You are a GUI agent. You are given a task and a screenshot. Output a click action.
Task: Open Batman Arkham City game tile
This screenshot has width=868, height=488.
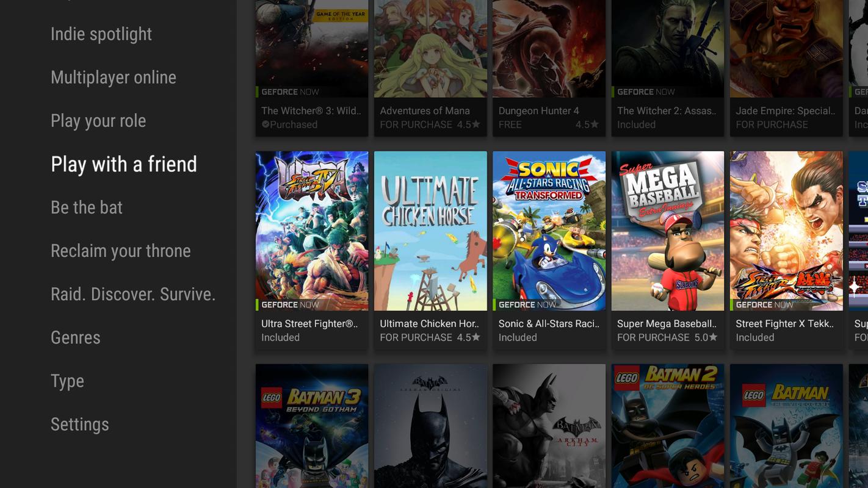[549, 426]
